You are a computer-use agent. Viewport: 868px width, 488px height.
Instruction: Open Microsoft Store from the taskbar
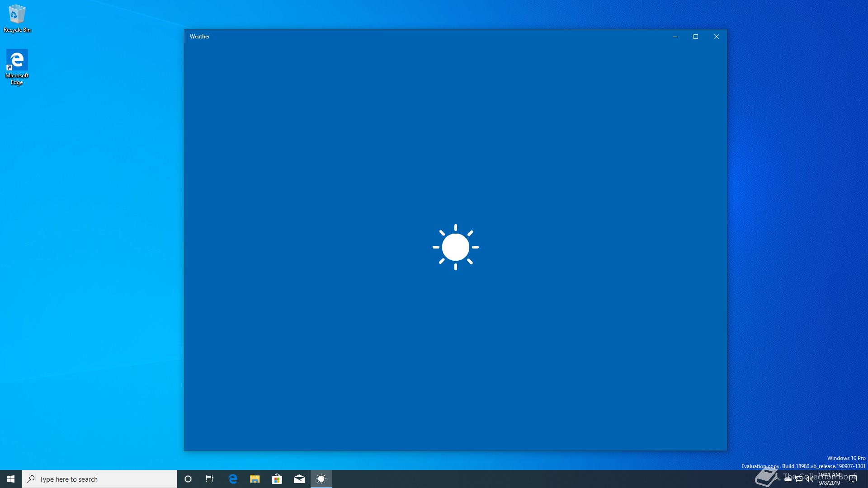277,479
